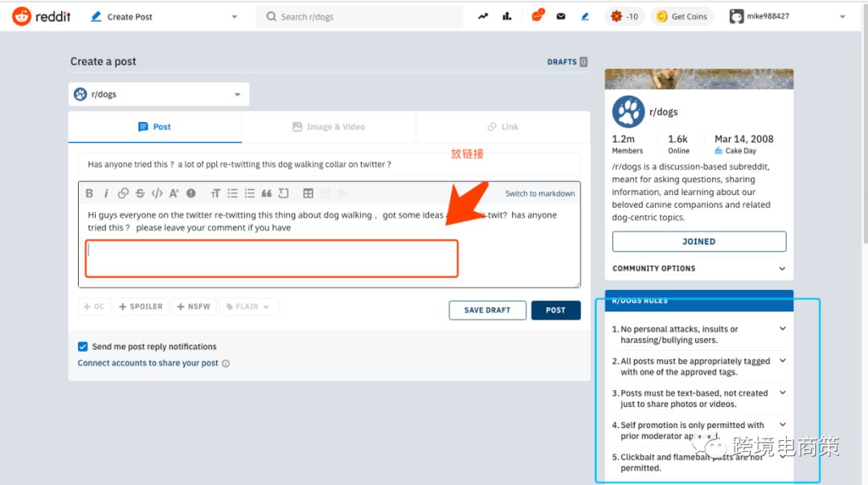Apply heading text style
This screenshot has width=868, height=485.
click(215, 193)
